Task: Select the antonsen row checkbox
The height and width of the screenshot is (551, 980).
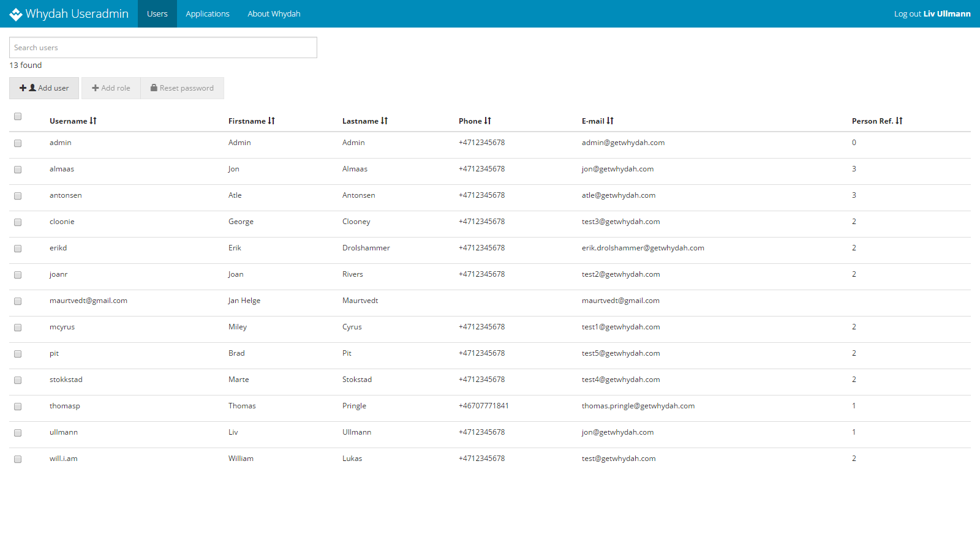Action: click(18, 196)
